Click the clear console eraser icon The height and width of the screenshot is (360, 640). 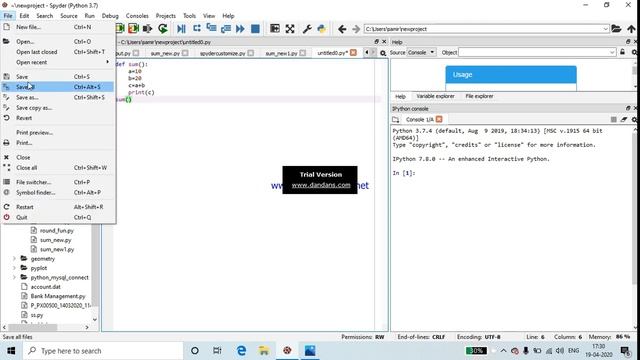(624, 119)
